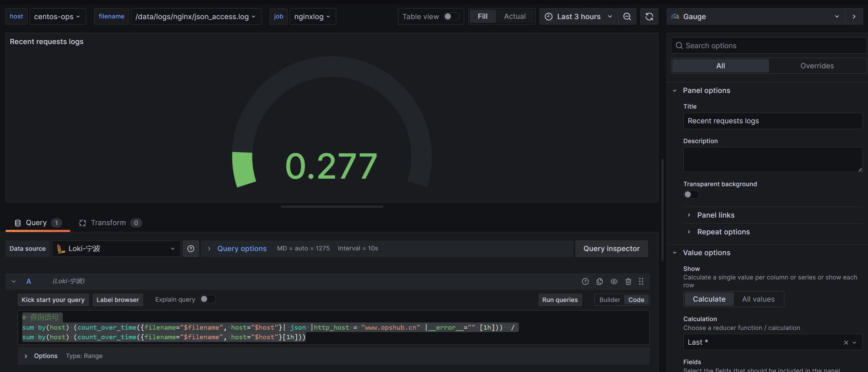Click the zoom out time range icon
This screenshot has height=372, width=868.
click(627, 16)
